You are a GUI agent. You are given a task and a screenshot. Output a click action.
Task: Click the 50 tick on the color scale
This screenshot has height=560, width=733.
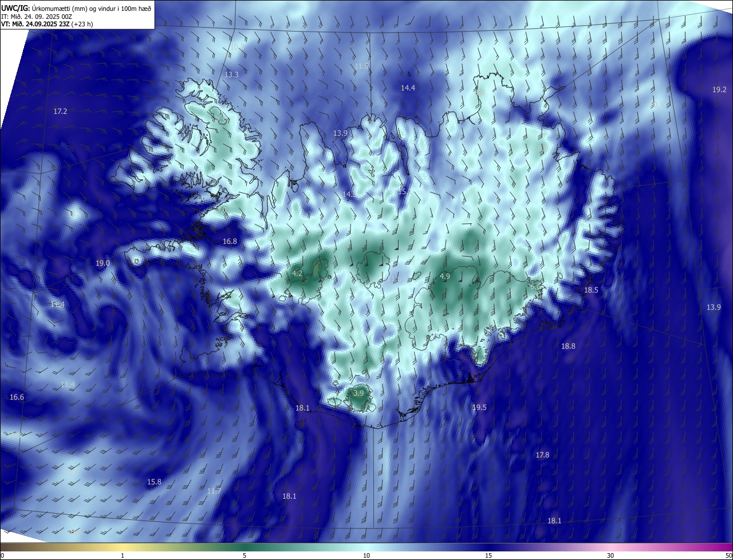(728, 555)
